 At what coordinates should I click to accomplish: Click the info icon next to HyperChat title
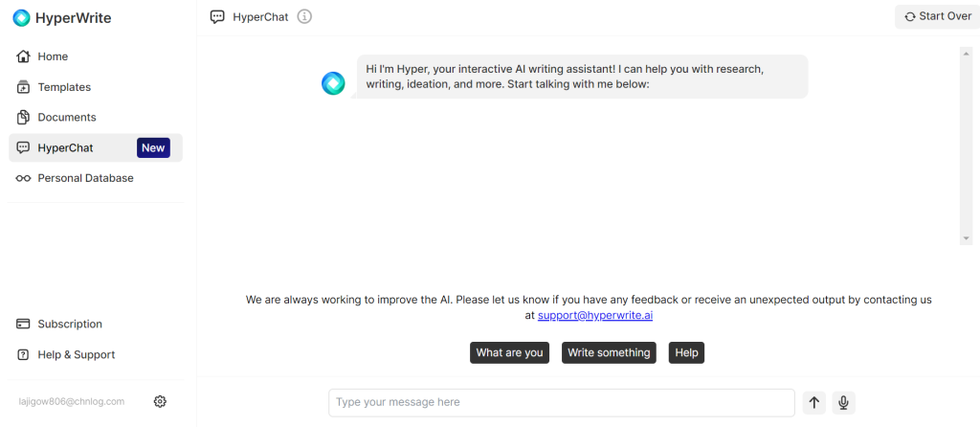tap(304, 17)
